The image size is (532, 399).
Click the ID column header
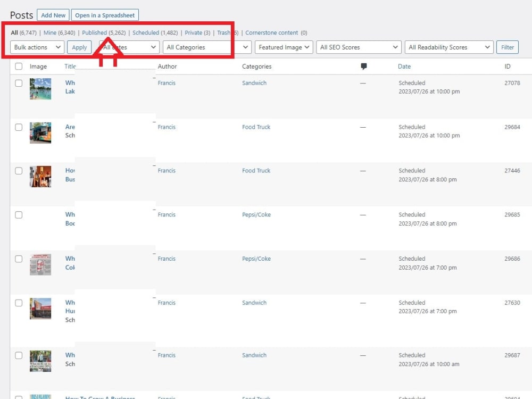point(507,66)
